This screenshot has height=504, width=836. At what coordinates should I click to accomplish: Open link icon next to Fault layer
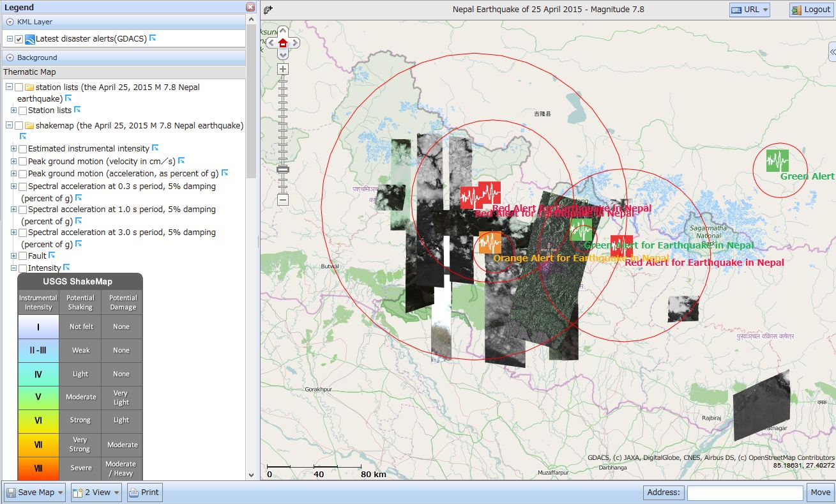(52, 256)
